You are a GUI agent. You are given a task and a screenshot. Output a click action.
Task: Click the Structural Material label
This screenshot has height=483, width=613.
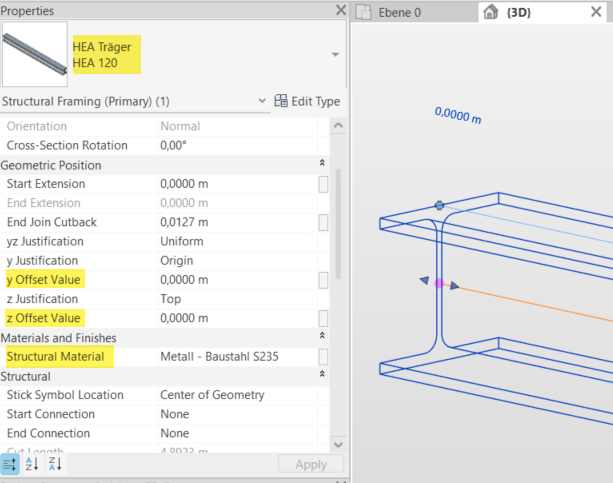click(55, 357)
